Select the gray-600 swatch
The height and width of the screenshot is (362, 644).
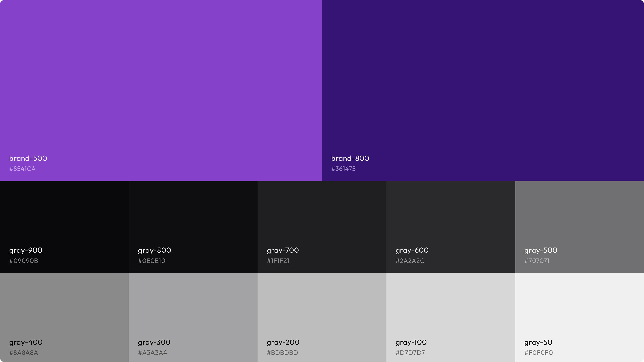(x=450, y=212)
